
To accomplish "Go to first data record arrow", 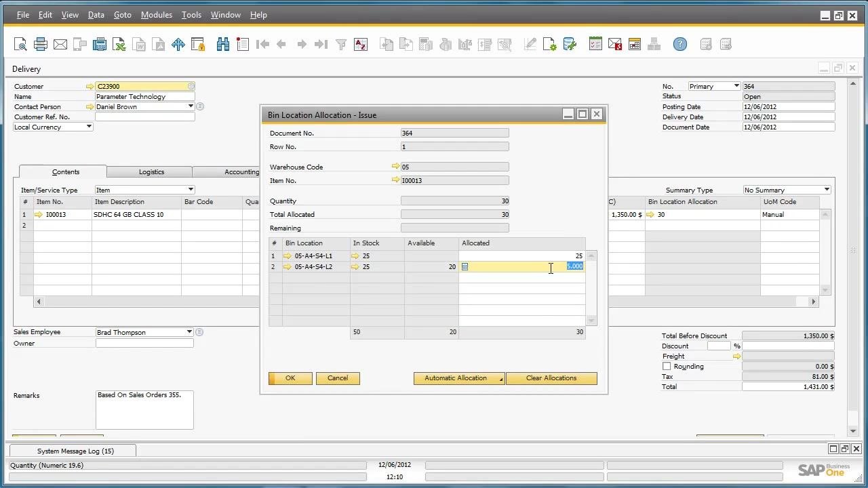I will click(262, 45).
